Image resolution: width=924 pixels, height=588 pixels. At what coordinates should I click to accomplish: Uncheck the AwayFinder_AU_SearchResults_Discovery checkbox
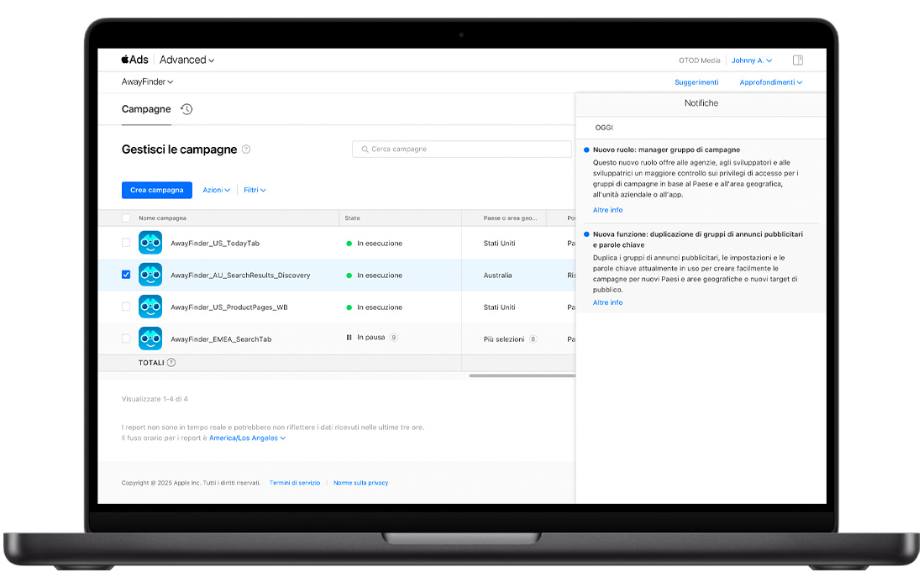[126, 275]
